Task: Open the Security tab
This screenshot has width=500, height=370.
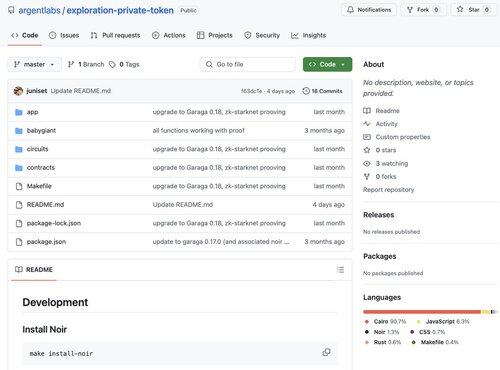Action: coord(262,35)
